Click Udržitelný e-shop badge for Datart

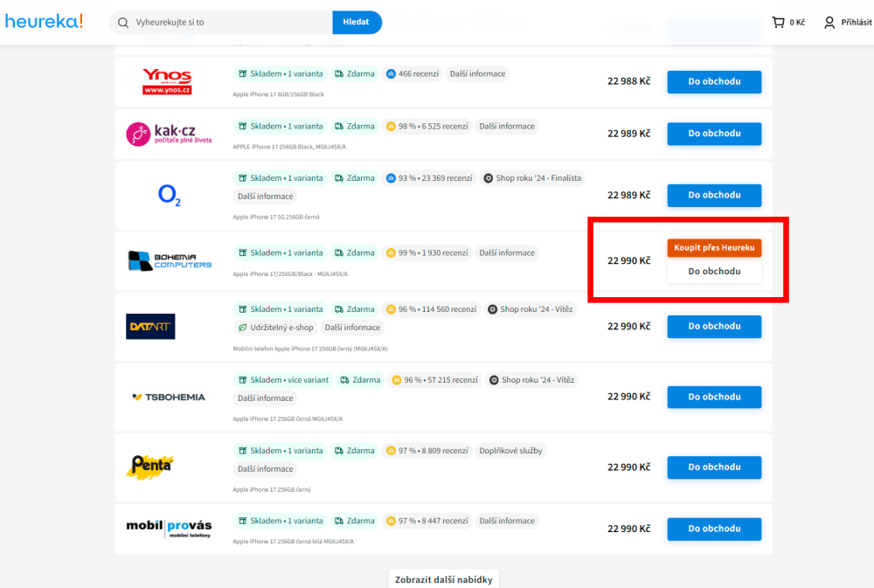tap(275, 328)
